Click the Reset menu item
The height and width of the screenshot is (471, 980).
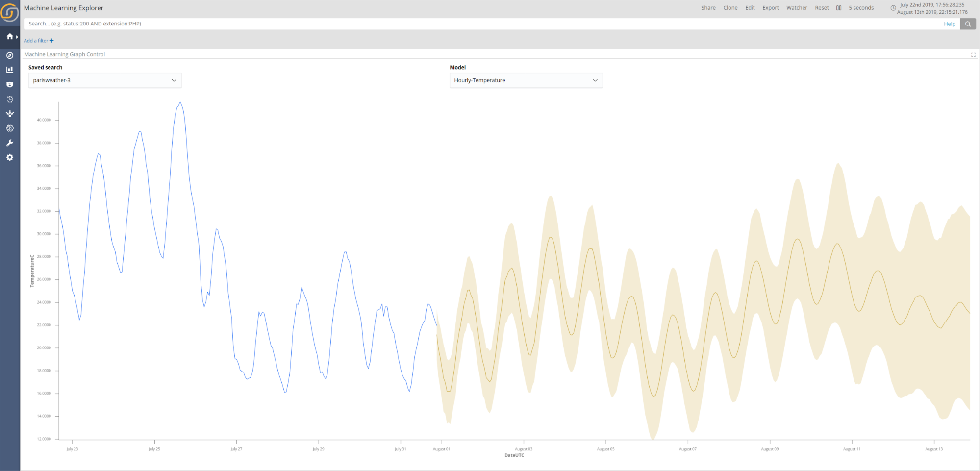pos(822,8)
